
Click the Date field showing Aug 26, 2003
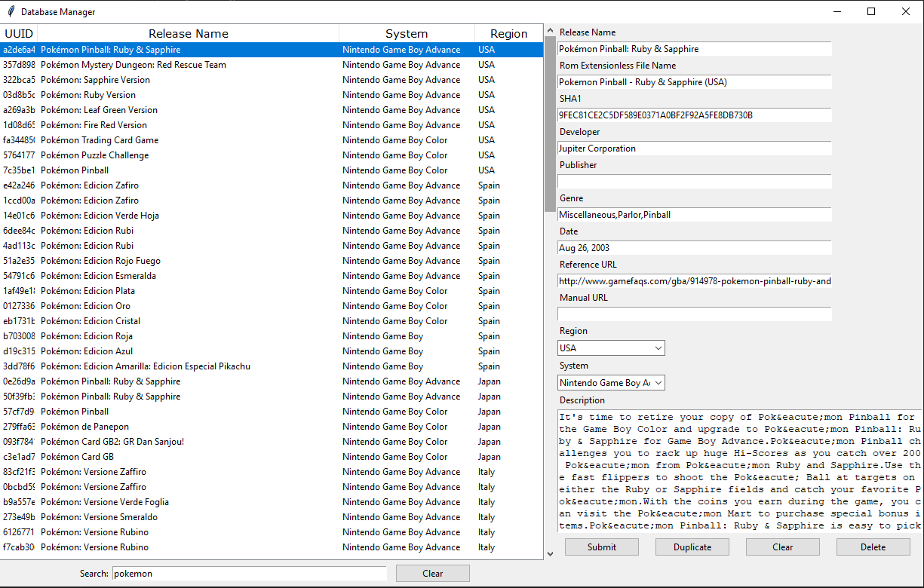point(694,248)
